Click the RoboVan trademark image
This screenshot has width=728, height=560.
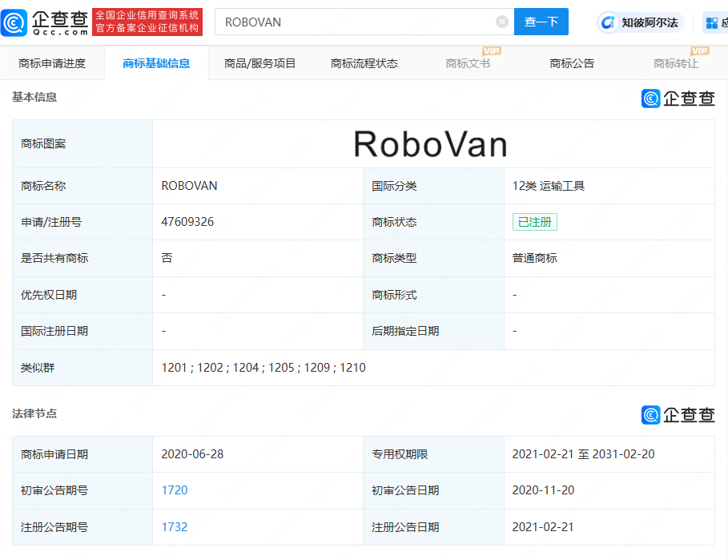[431, 144]
